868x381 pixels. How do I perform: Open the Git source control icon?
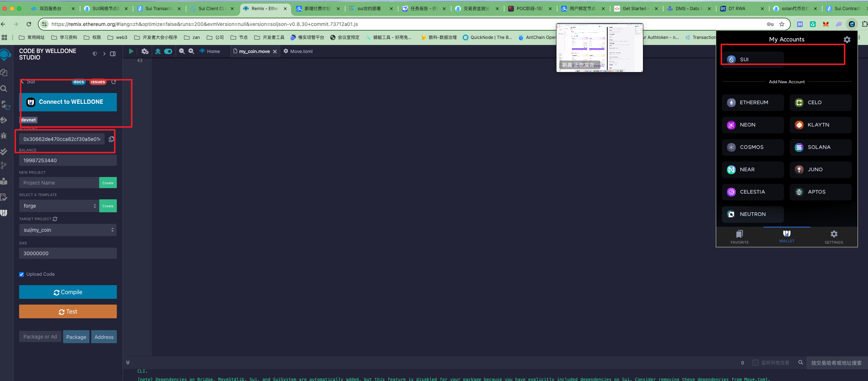(x=4, y=165)
